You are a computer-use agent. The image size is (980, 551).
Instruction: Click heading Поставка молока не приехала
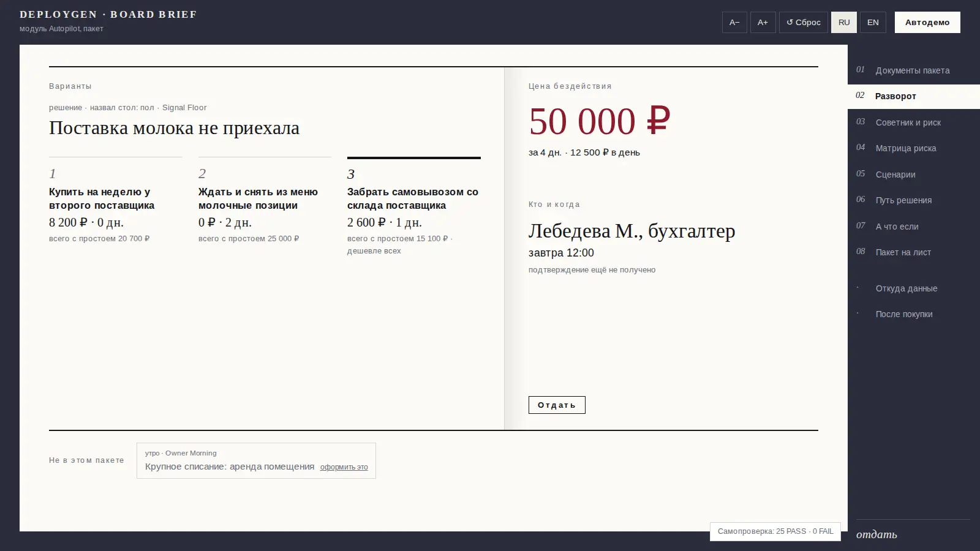point(175,128)
